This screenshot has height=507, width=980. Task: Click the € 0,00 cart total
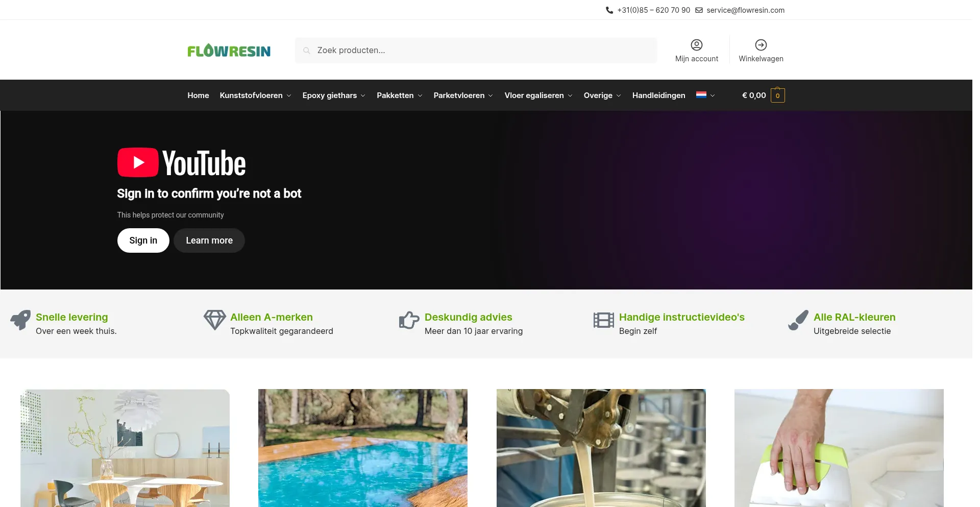pos(754,95)
